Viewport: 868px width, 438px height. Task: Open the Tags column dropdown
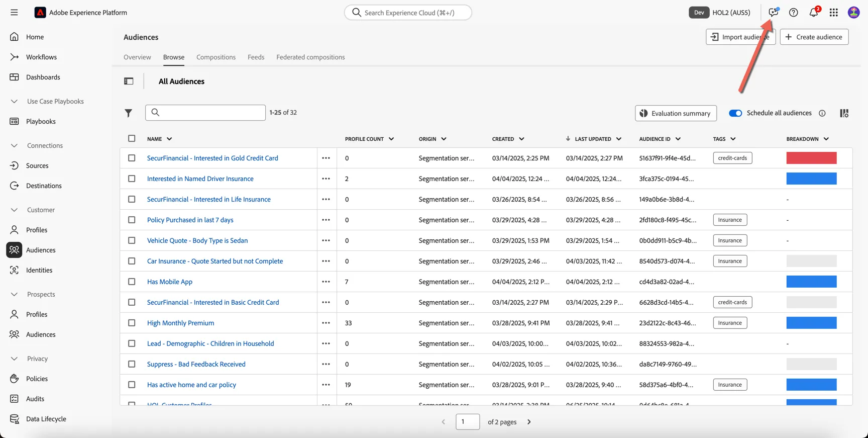[x=733, y=139]
